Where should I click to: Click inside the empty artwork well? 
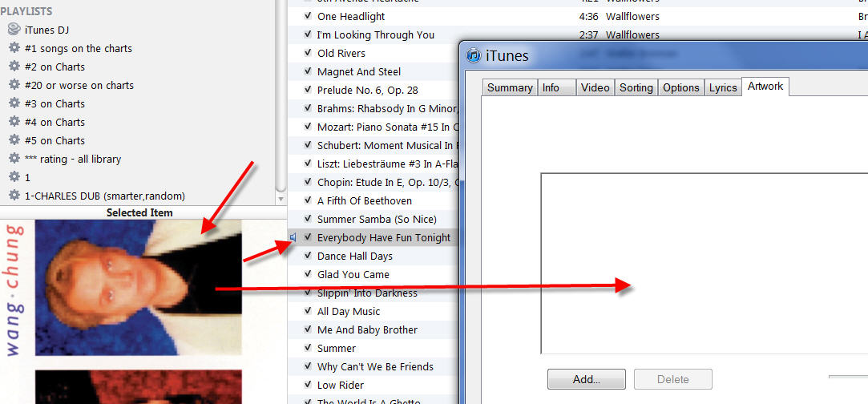704,264
